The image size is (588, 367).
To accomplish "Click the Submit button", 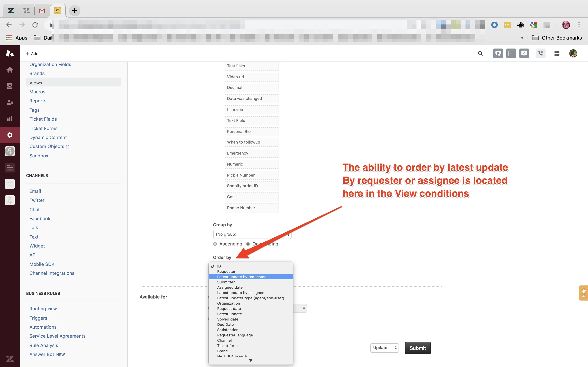I will pos(418,348).
